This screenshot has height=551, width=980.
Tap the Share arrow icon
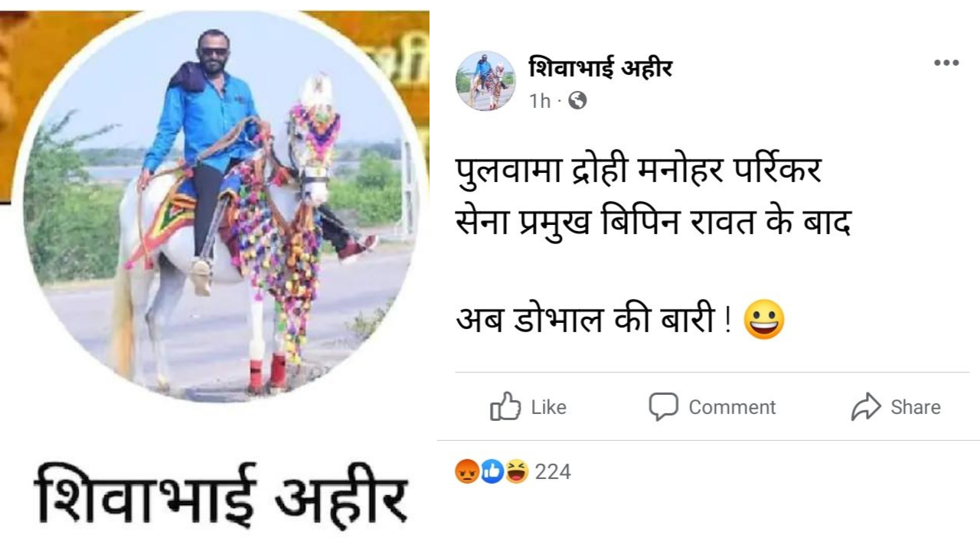coord(866,407)
